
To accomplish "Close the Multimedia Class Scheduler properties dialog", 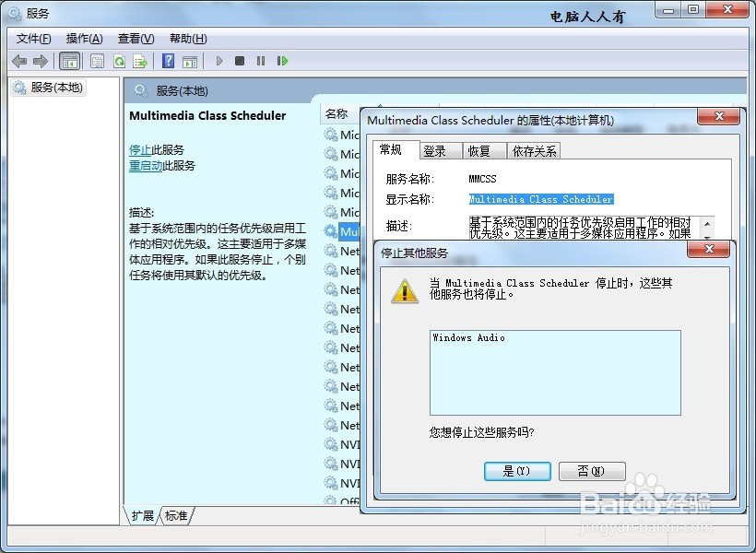I will (x=719, y=116).
